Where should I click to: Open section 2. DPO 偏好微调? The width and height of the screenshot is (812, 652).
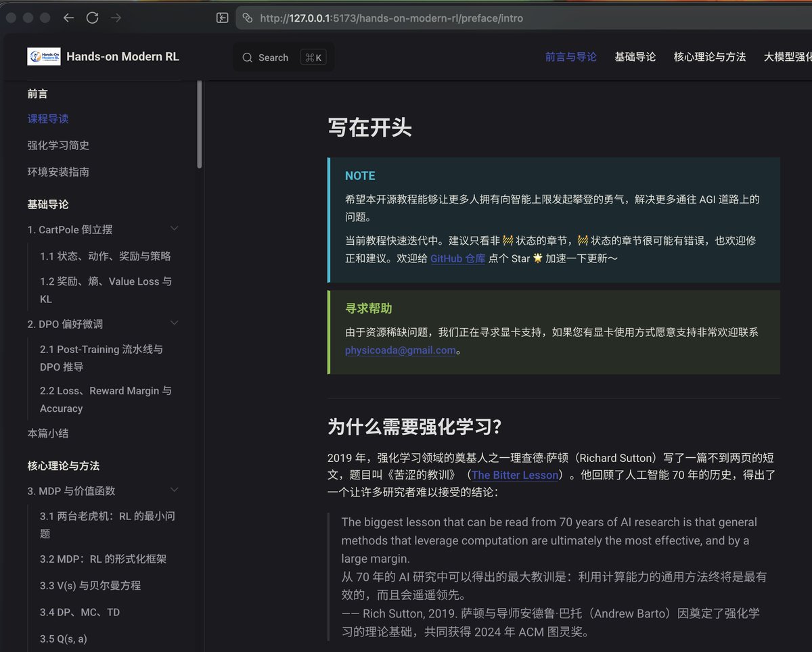pyautogui.click(x=65, y=324)
